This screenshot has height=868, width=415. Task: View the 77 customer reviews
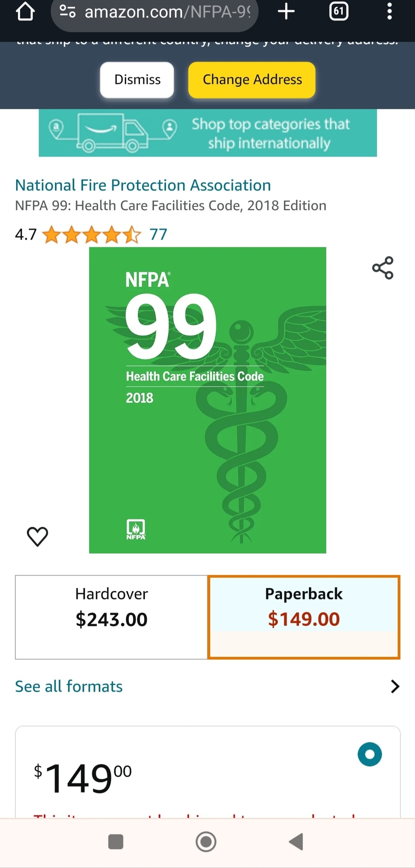(158, 234)
